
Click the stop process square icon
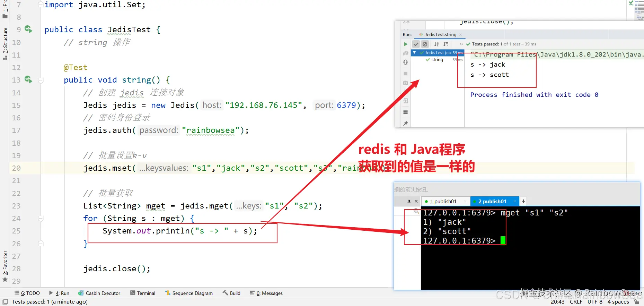click(x=406, y=74)
